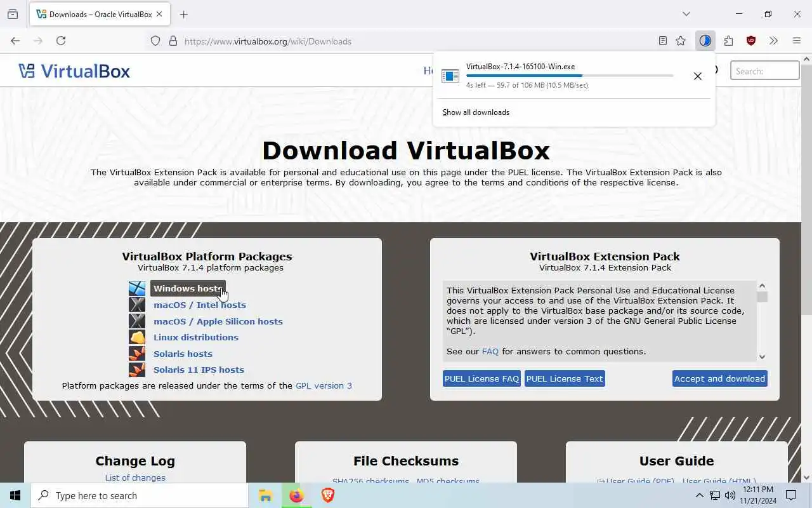Close the Downloads – Oracle VirtualBox tab
Image resolution: width=812 pixels, height=508 pixels.
(159, 14)
